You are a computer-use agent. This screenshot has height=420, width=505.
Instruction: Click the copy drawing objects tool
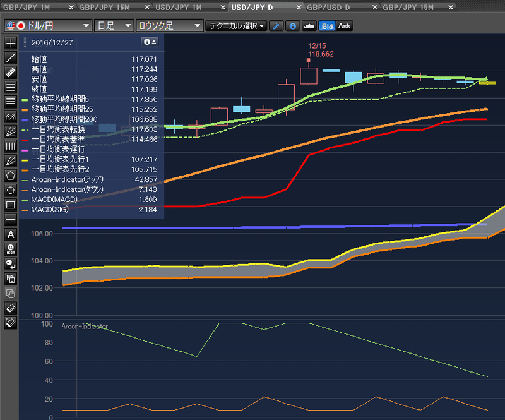point(11,279)
